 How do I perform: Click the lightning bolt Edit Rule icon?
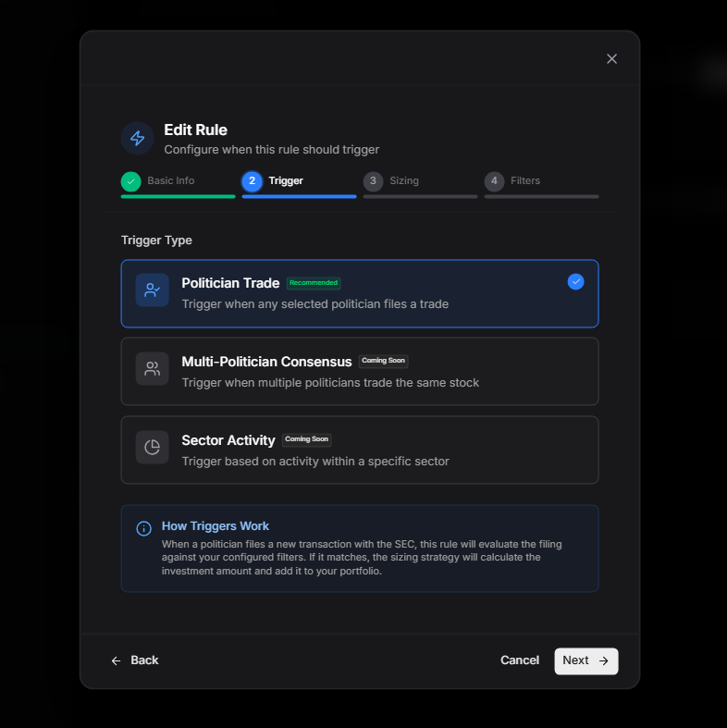point(137,138)
